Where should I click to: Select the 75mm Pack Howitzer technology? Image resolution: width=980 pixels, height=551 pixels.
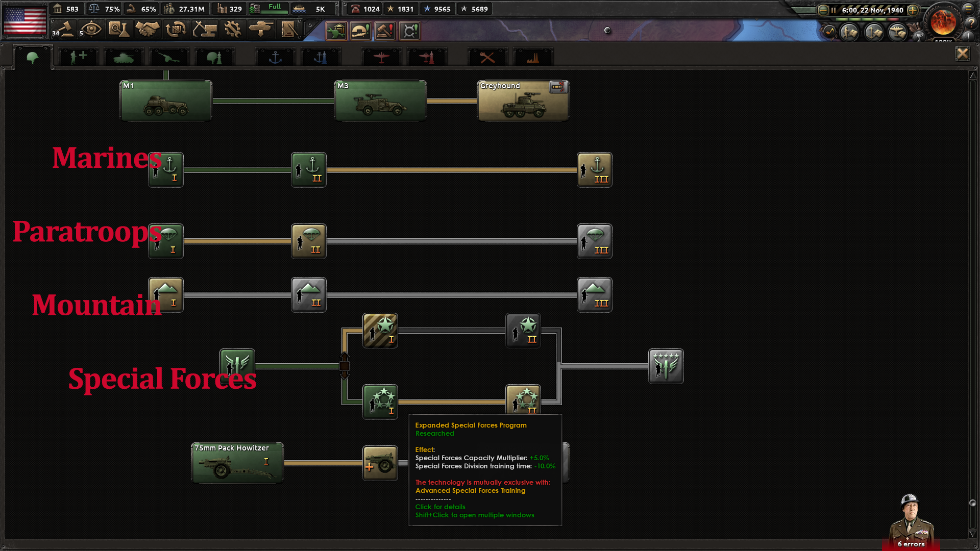[237, 463]
